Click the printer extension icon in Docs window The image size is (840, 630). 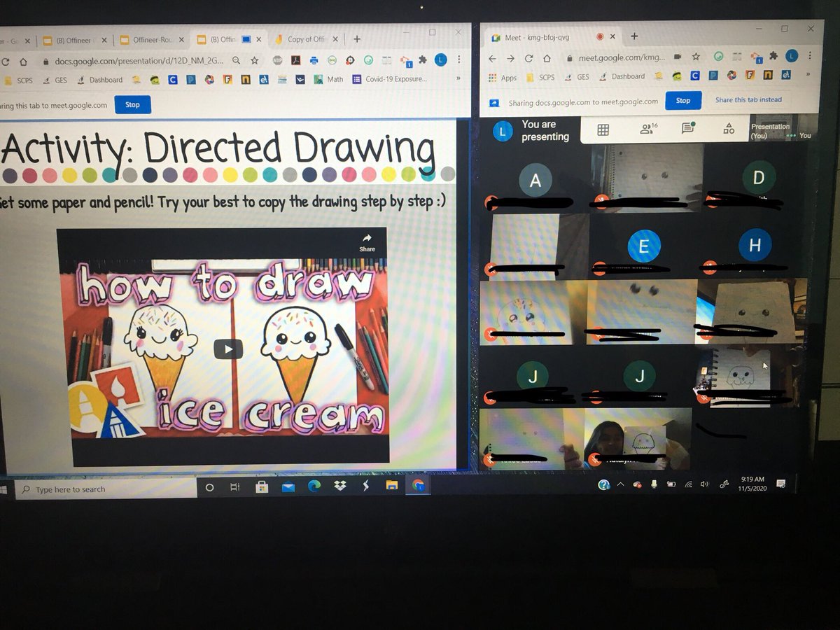click(314, 60)
